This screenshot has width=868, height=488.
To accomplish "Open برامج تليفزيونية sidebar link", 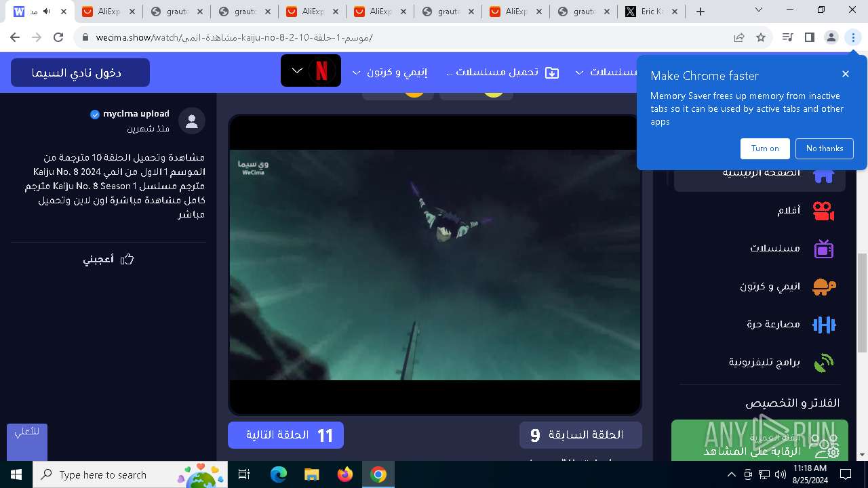I will [764, 362].
